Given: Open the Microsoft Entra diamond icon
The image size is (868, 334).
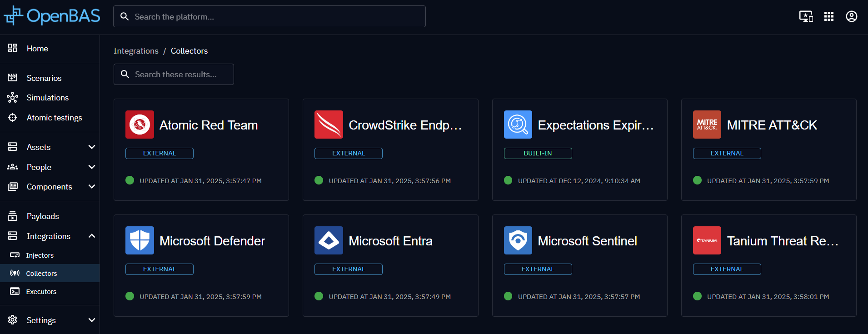Looking at the screenshot, I should pos(329,240).
